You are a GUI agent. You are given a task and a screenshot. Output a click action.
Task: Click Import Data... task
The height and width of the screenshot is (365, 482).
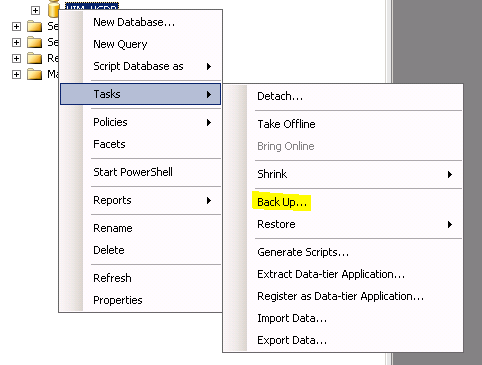coord(343,318)
